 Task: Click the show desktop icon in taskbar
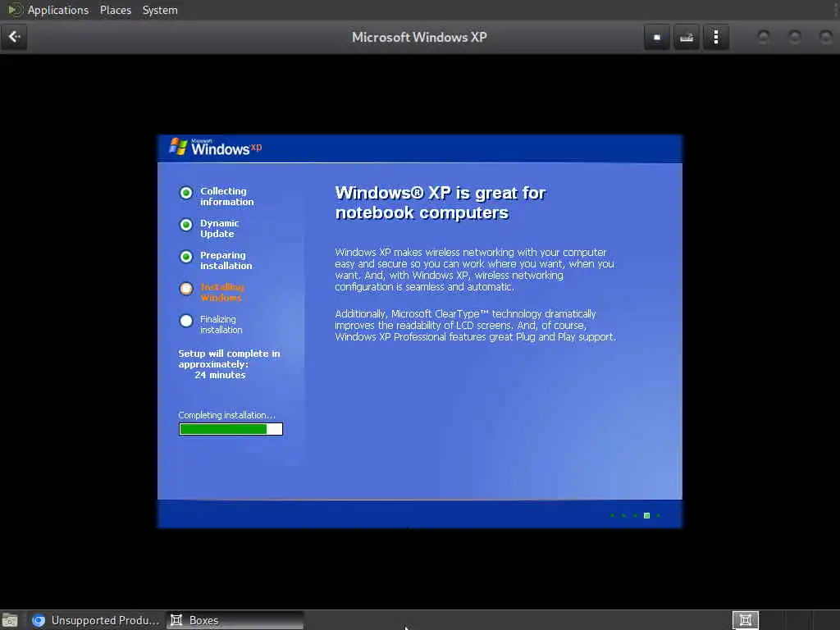click(x=10, y=620)
